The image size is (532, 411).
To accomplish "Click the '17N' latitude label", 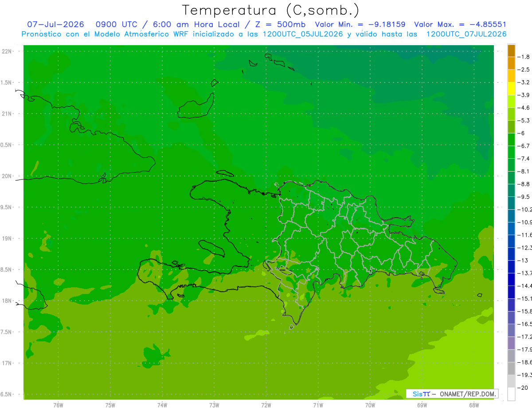I will click(8, 363).
